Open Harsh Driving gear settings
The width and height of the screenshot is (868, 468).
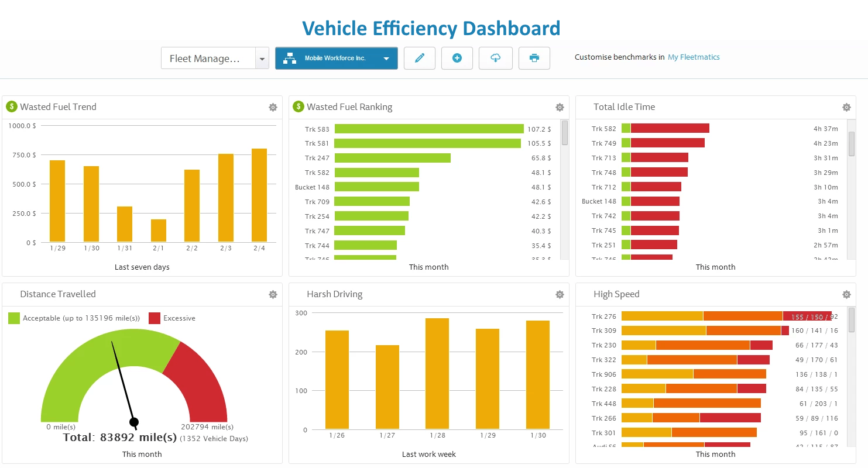pos(560,295)
